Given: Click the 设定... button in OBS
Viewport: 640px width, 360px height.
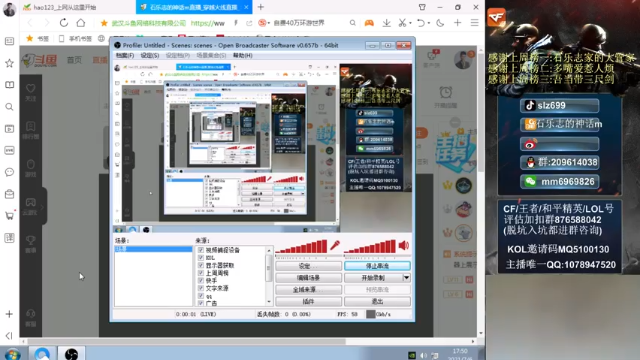Looking at the screenshot, I should [309, 266].
